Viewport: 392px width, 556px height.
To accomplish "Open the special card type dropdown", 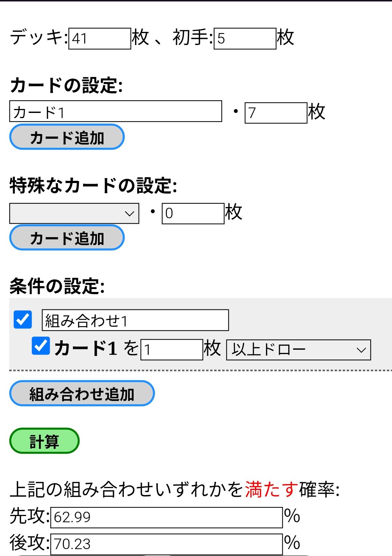I will 74,213.
